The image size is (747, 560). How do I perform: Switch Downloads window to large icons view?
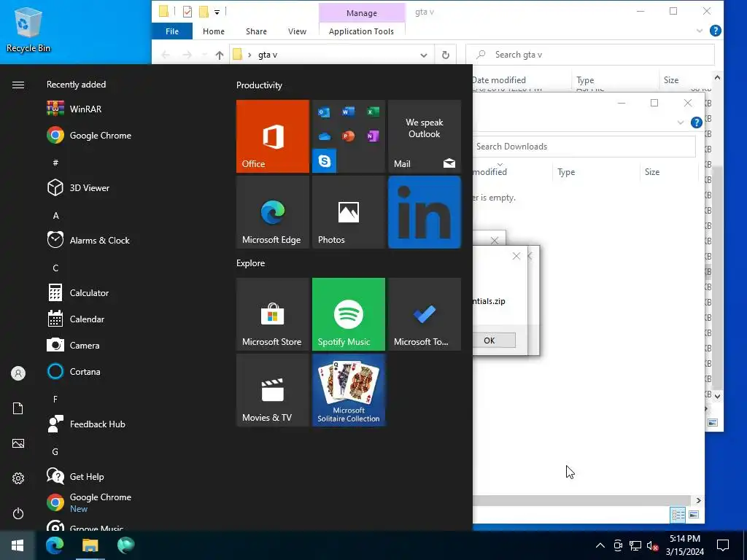(x=694, y=514)
